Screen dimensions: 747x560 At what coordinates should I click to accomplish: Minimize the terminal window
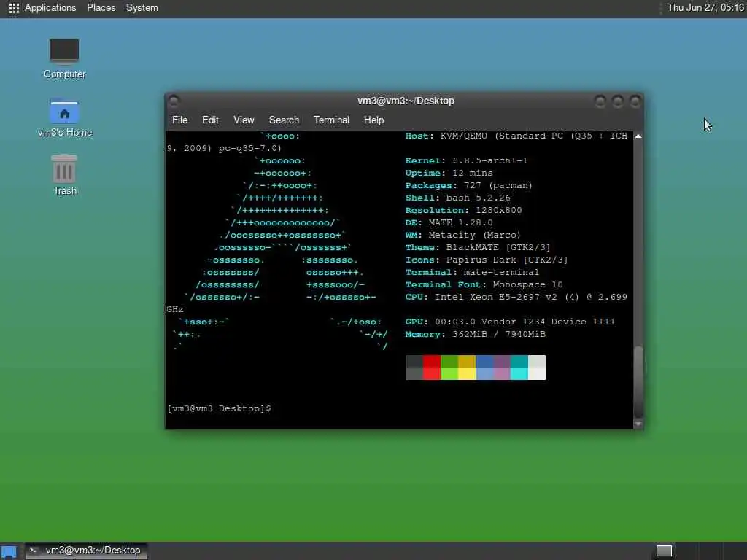click(x=600, y=101)
